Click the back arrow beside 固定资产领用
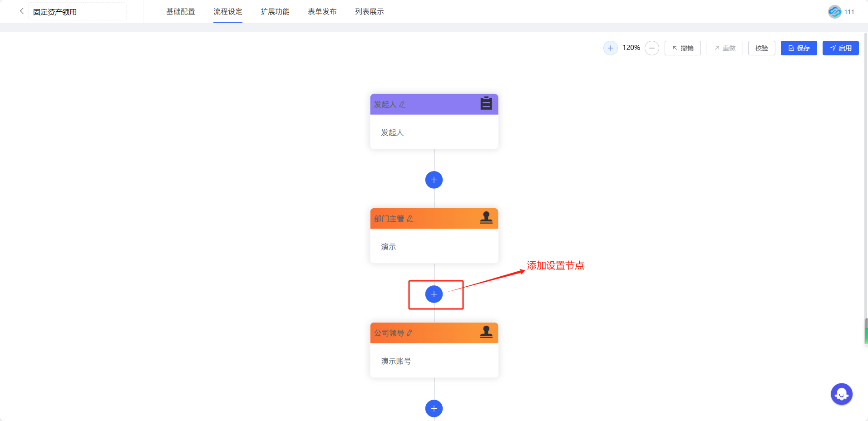This screenshot has width=868, height=421. point(21,11)
